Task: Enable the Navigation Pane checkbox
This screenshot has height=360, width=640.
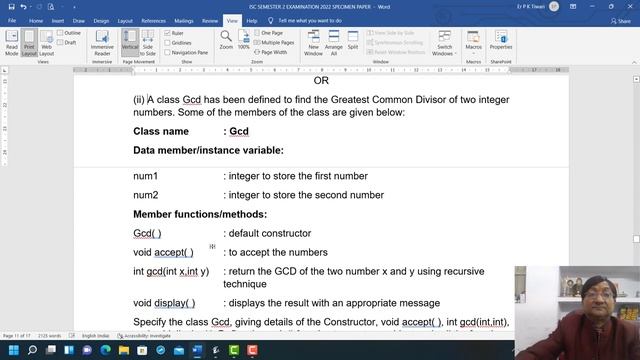Action: click(167, 53)
